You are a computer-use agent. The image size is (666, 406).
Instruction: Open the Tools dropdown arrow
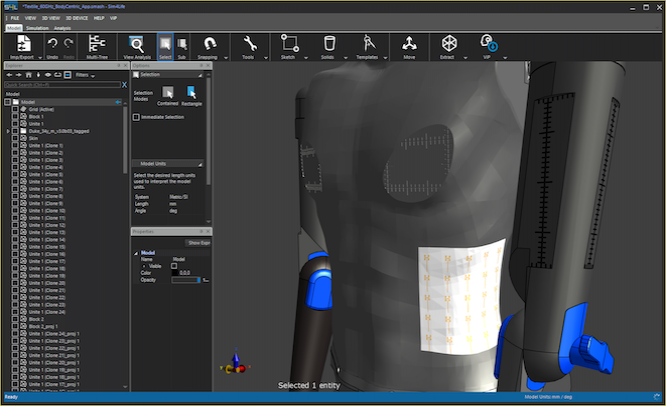click(x=266, y=58)
